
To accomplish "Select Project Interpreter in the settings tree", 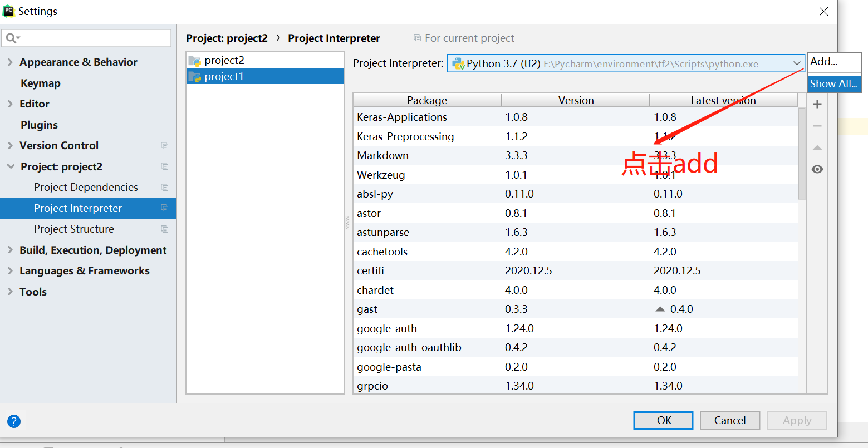I will tap(78, 208).
